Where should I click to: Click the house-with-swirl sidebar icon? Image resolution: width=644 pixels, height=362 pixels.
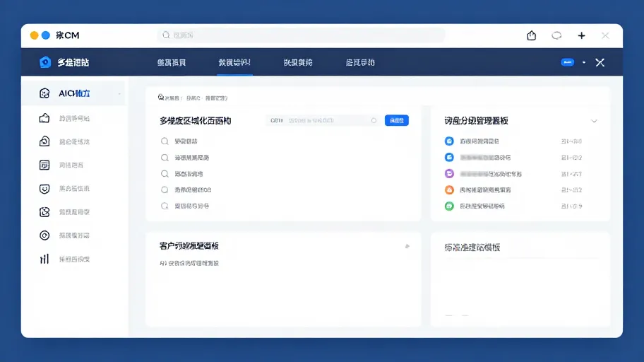44,141
